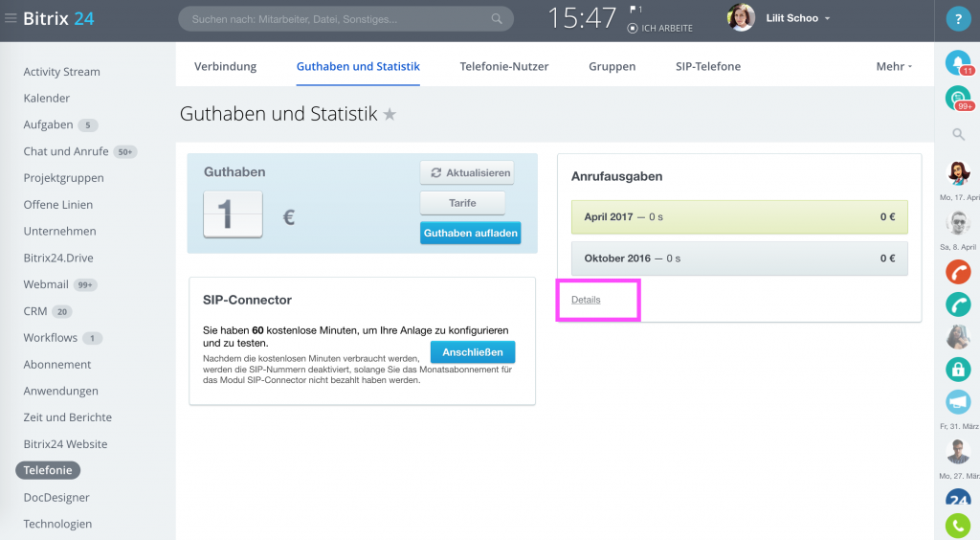Open Offene Linien menu item
Viewport: 980px width, 540px height.
(58, 204)
